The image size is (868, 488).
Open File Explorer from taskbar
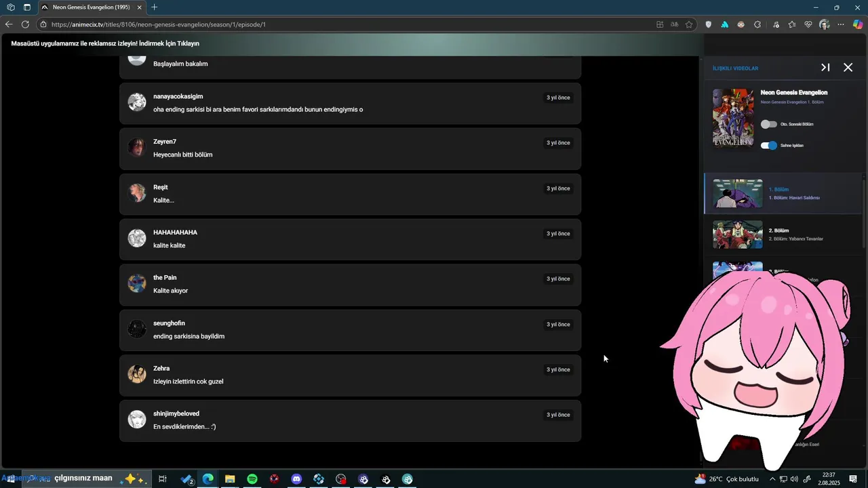tap(230, 479)
